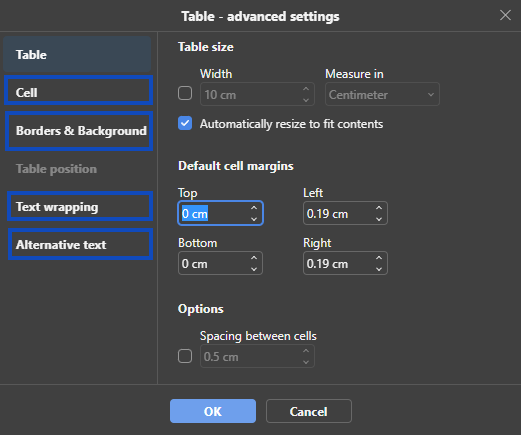Open the Borders & Background tab
This screenshot has height=435, width=521.
click(x=79, y=131)
